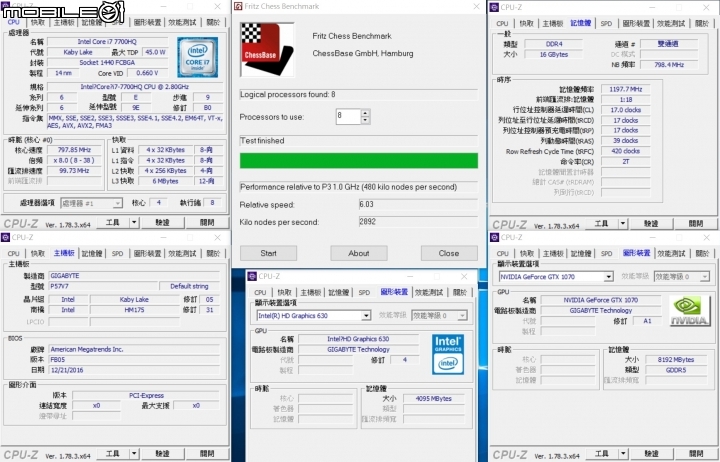
Task: Click 關閉 button in the CPU tab window
Action: tap(207, 222)
